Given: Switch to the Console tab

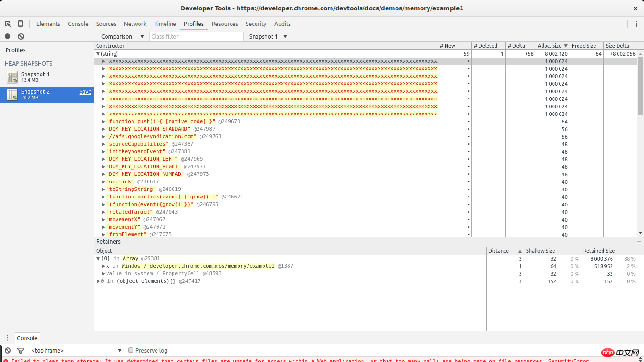Looking at the screenshot, I should click(78, 24).
